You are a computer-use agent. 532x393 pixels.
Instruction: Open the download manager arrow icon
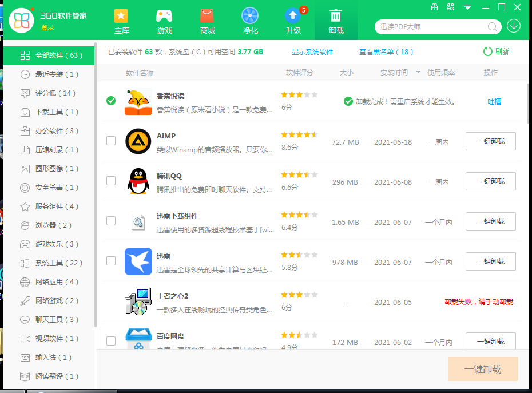pos(514,26)
